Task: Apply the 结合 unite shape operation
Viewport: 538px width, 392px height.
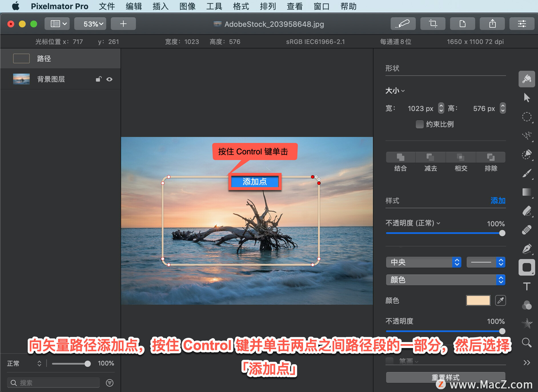Action: click(x=400, y=157)
